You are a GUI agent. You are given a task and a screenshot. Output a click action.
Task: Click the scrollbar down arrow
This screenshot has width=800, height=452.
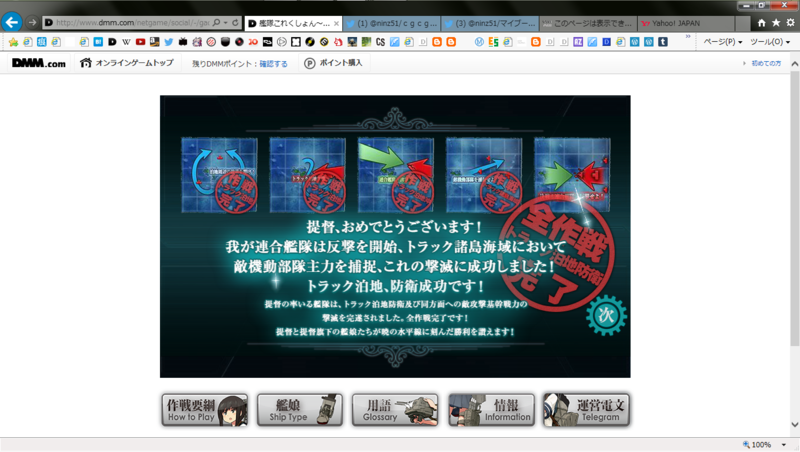coord(795,424)
